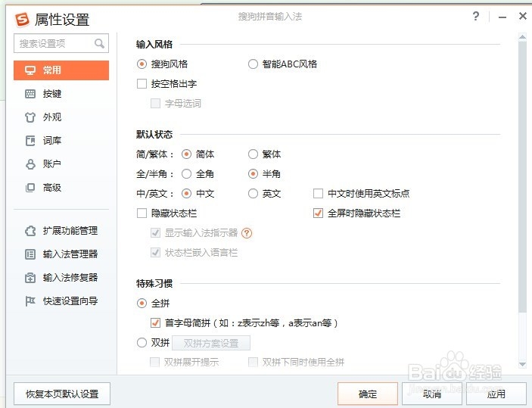Click 取消 to discard changes

432,394
